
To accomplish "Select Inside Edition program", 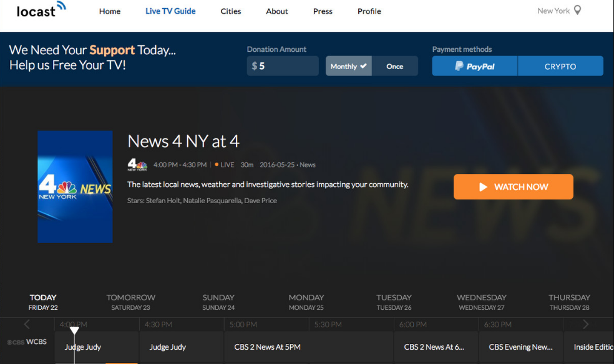I will pyautogui.click(x=589, y=347).
